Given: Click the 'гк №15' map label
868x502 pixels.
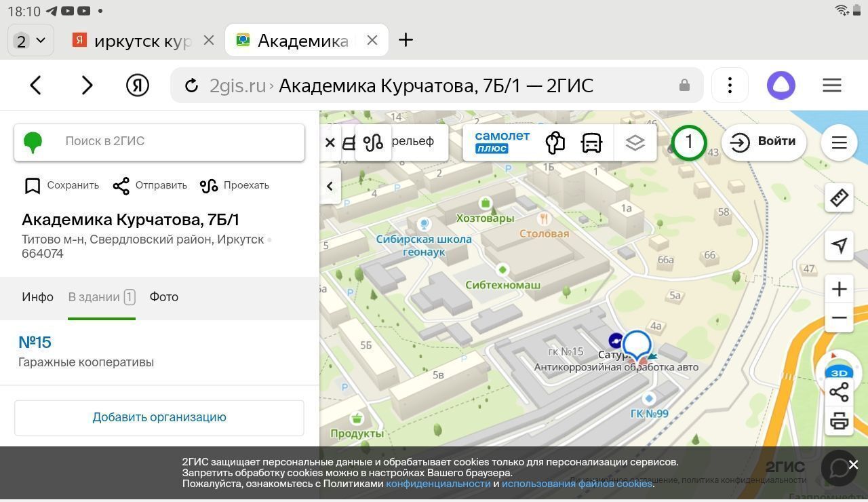Looking at the screenshot, I should [x=566, y=351].
